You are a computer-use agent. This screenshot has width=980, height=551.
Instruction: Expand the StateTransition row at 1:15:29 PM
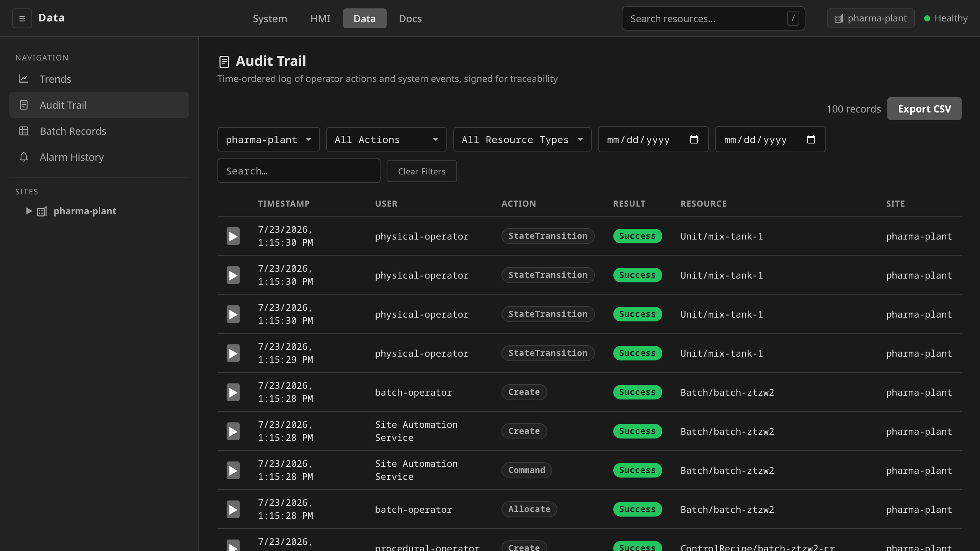point(233,353)
